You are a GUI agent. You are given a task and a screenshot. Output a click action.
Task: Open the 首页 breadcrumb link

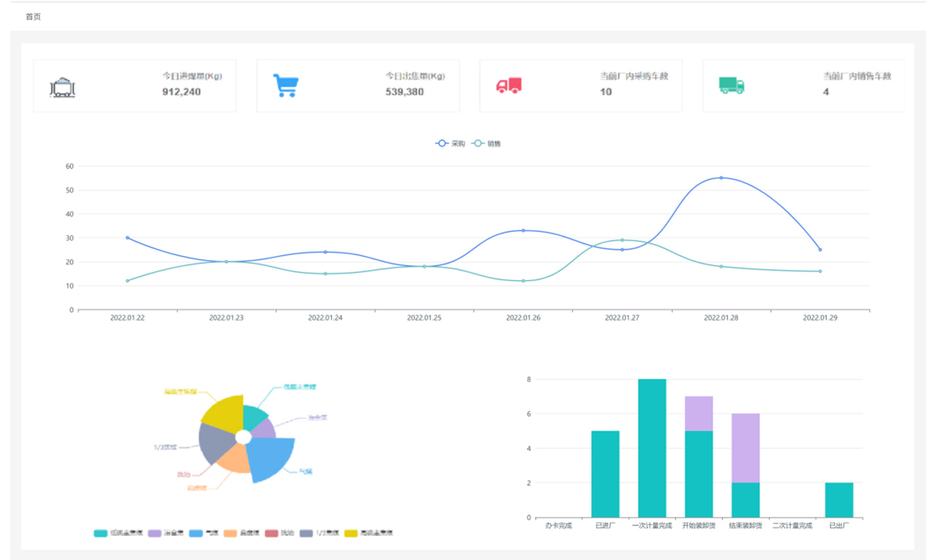pos(33,16)
